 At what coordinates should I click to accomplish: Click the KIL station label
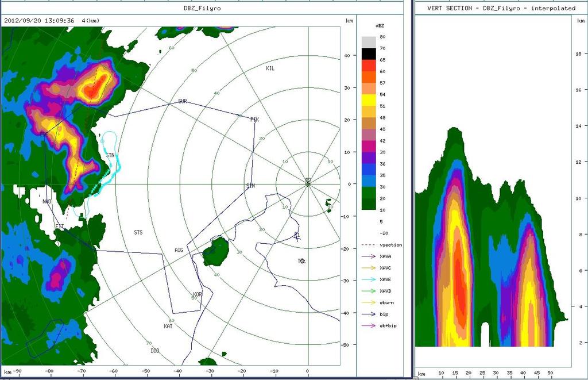tap(270, 68)
